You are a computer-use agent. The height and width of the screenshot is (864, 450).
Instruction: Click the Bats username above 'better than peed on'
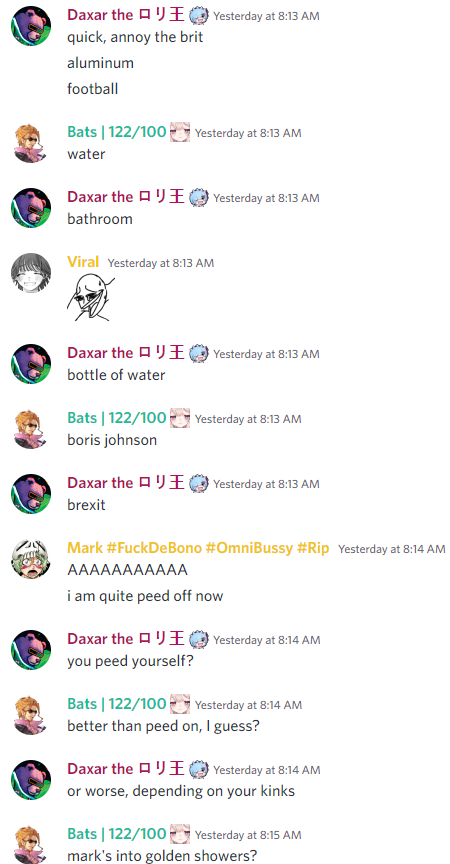[x=117, y=704]
